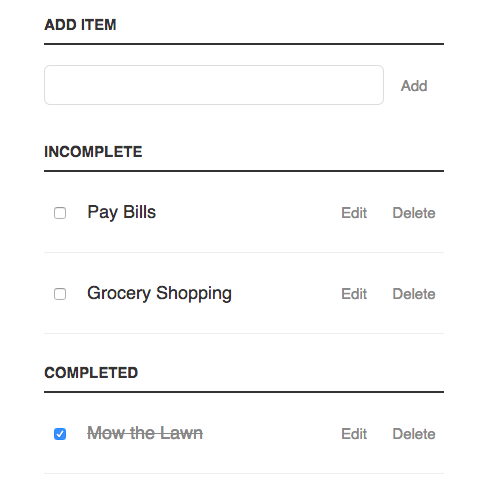Select the Grocery Shopping label text
This screenshot has width=483, height=488.
coord(159,293)
